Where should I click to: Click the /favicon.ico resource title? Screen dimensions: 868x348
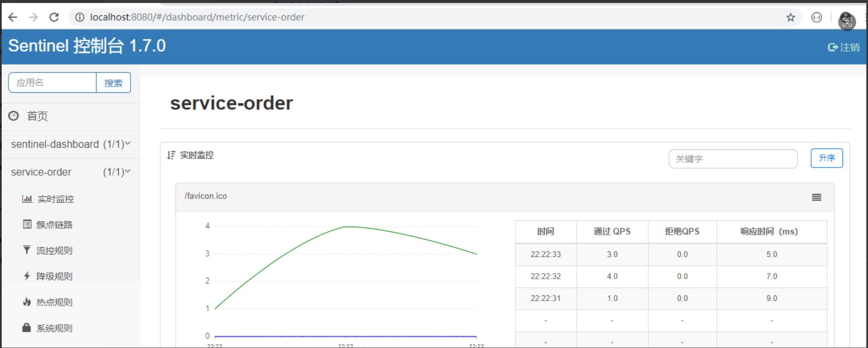pos(206,196)
